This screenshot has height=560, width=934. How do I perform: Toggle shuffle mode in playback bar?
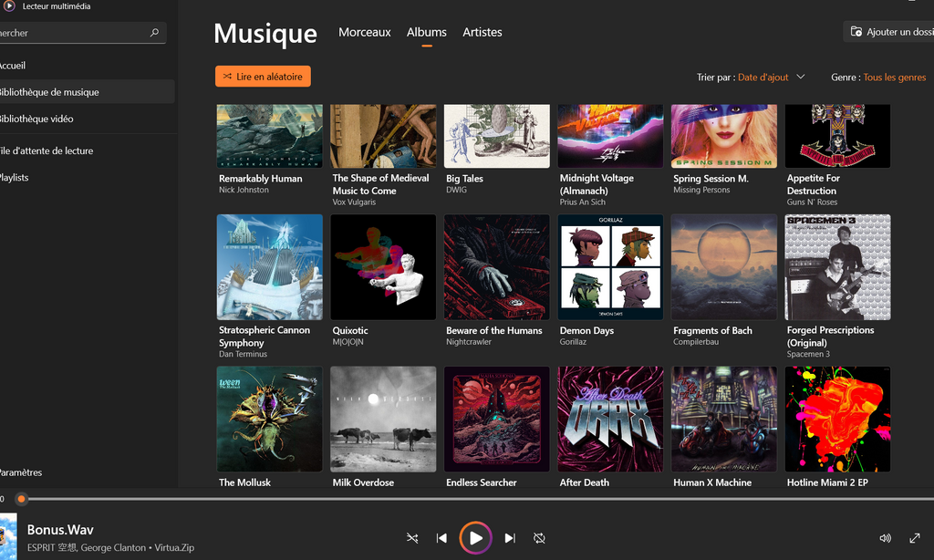coord(412,538)
